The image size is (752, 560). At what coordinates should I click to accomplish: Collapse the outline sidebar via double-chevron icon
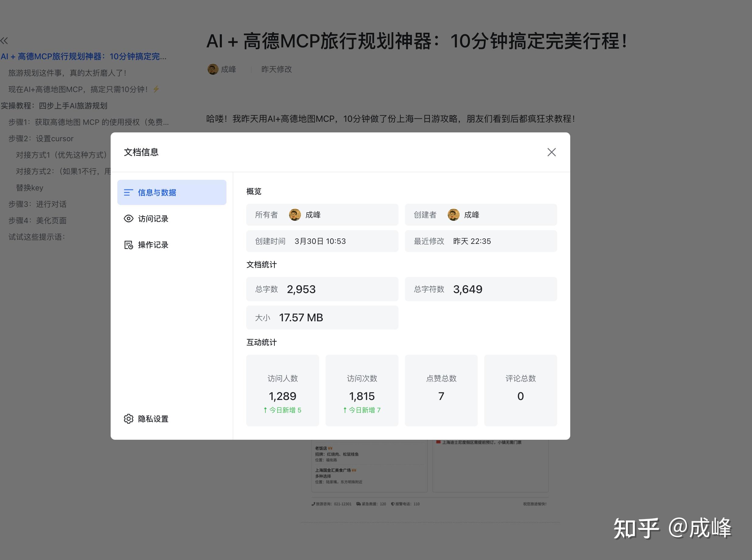[5, 40]
